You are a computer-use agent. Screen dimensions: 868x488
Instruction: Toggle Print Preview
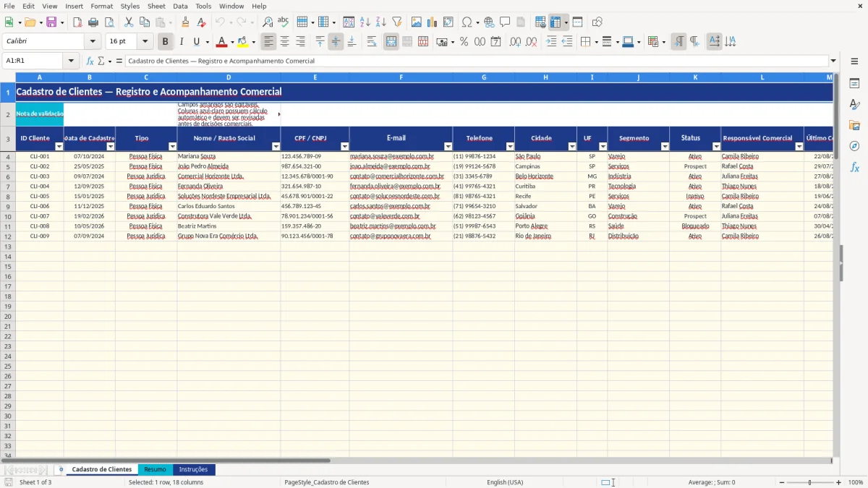coord(109,22)
